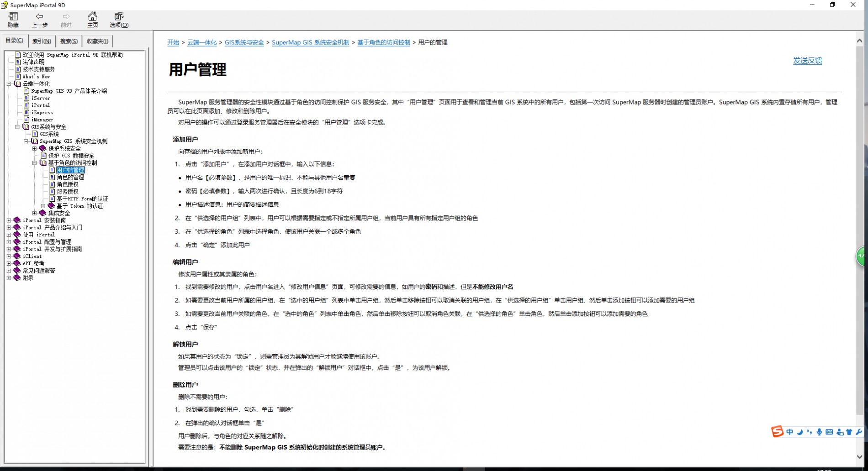
Task: Expand the API 参考 tree node
Action: click(x=9, y=263)
